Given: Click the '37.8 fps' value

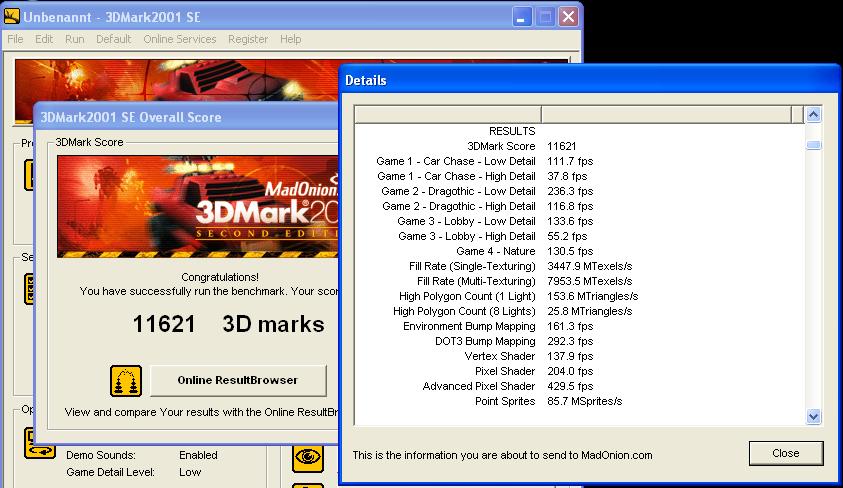Looking at the screenshot, I should coord(567,176).
